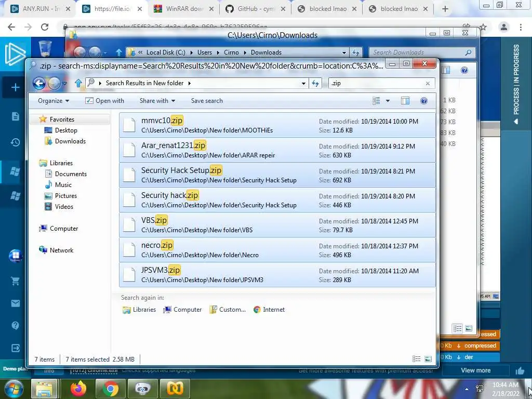
Task: Select the JPSVM3.zip result
Action: 277,275
